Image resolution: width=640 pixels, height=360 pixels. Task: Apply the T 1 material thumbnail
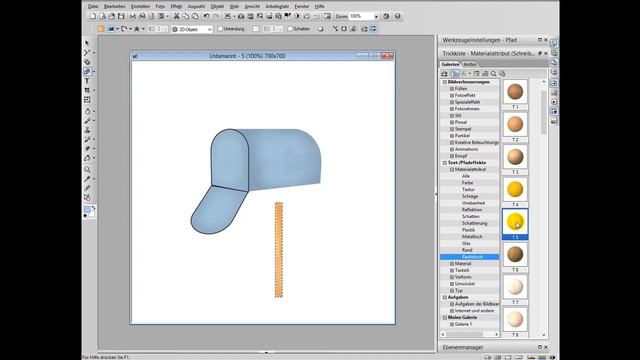(x=515, y=92)
